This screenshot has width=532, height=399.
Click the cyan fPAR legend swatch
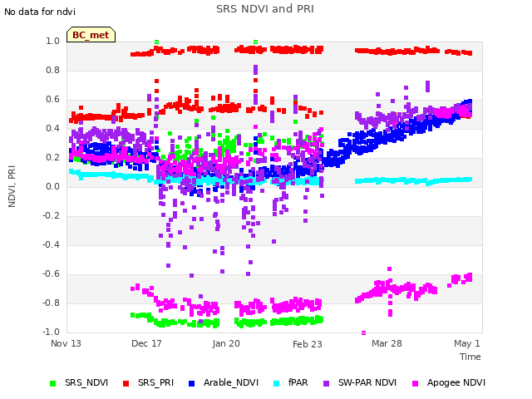[277, 383]
